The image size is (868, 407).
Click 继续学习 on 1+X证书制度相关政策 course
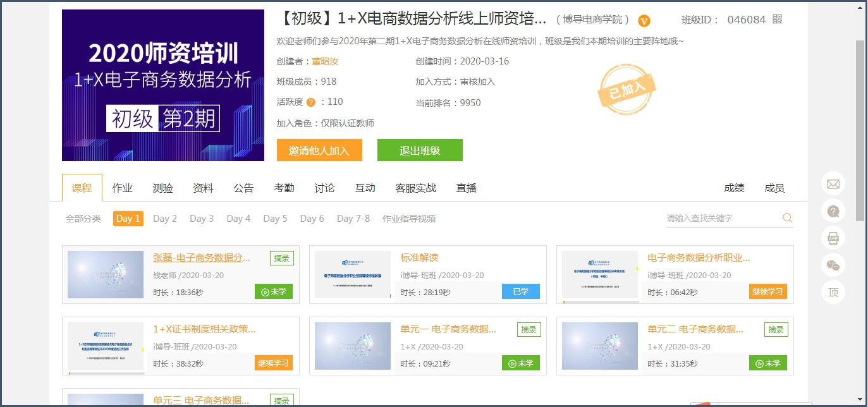(x=273, y=363)
